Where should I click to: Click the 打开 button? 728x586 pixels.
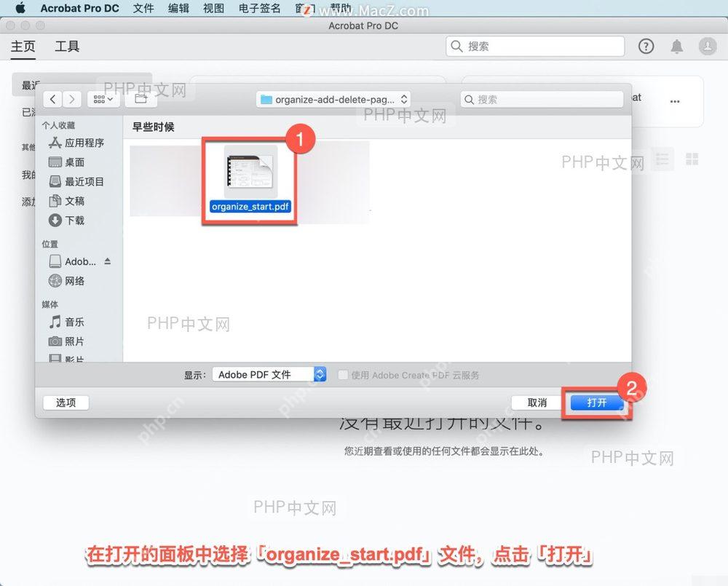(x=597, y=403)
